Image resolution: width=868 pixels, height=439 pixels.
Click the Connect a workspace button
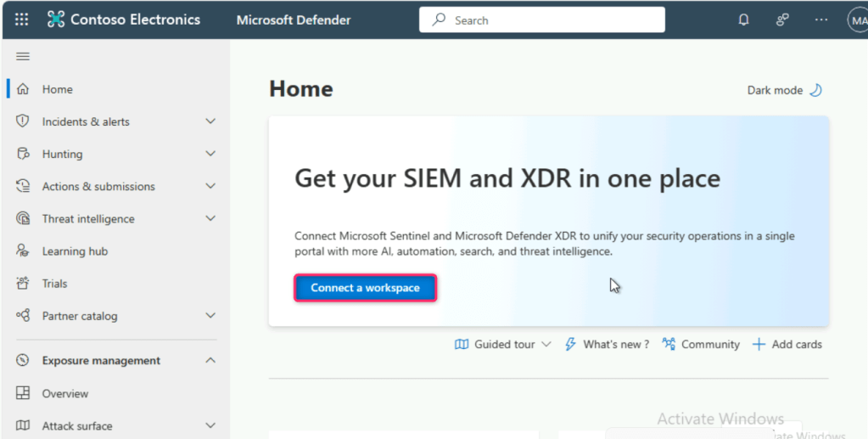(x=365, y=288)
